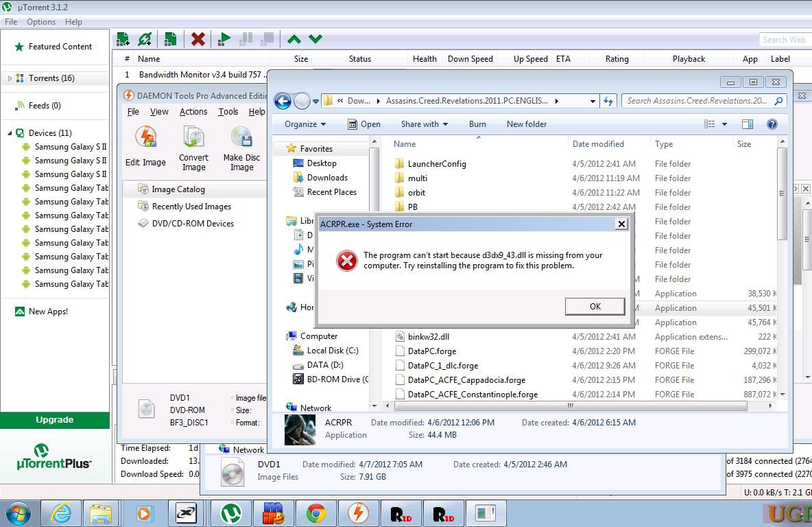Select Recent Places under Favorites
This screenshot has width=812, height=527.
(331, 192)
